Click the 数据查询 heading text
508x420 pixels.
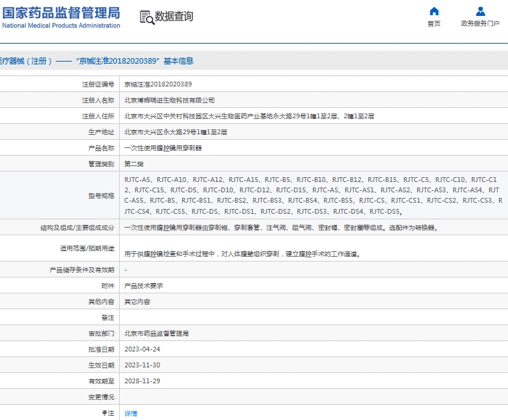click(174, 16)
